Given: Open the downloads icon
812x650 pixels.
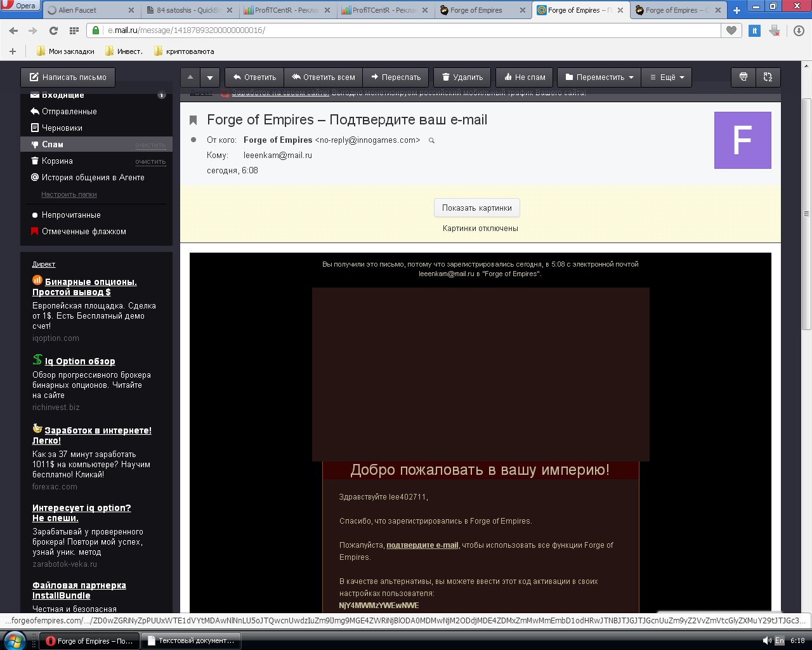Looking at the screenshot, I should pyautogui.click(x=799, y=30).
